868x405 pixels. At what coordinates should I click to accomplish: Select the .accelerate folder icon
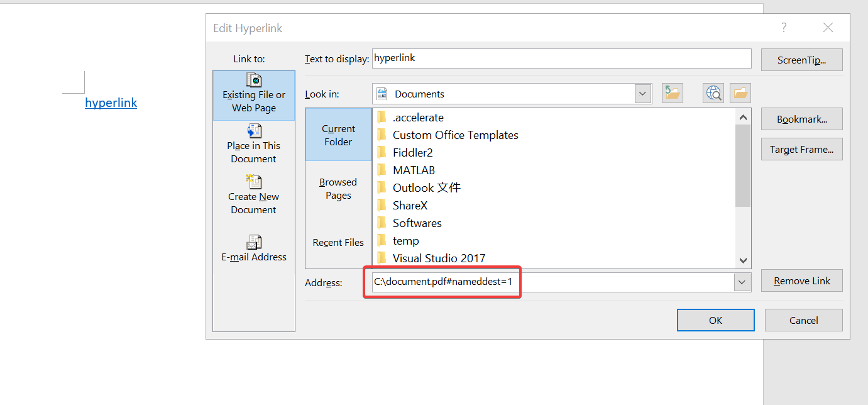tap(381, 118)
